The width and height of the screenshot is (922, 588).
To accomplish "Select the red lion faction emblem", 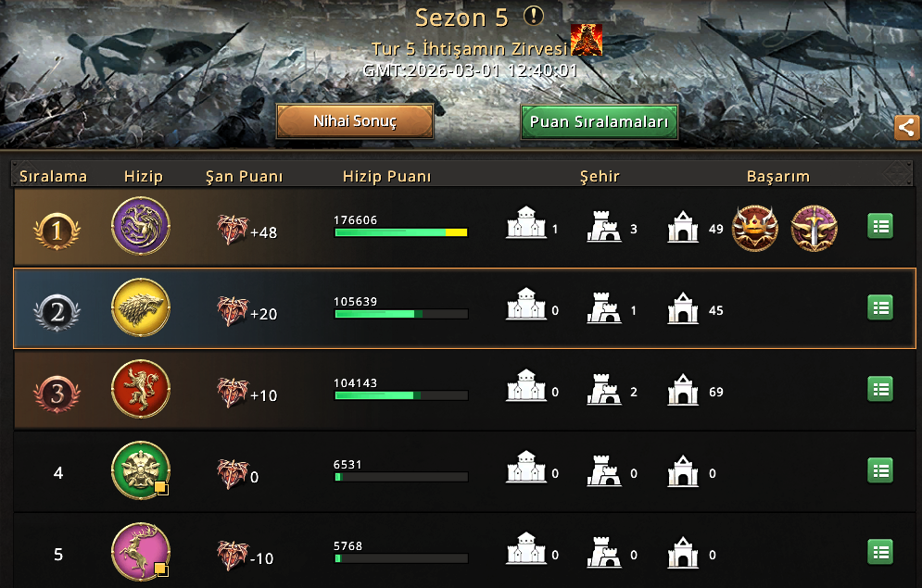I will [141, 390].
